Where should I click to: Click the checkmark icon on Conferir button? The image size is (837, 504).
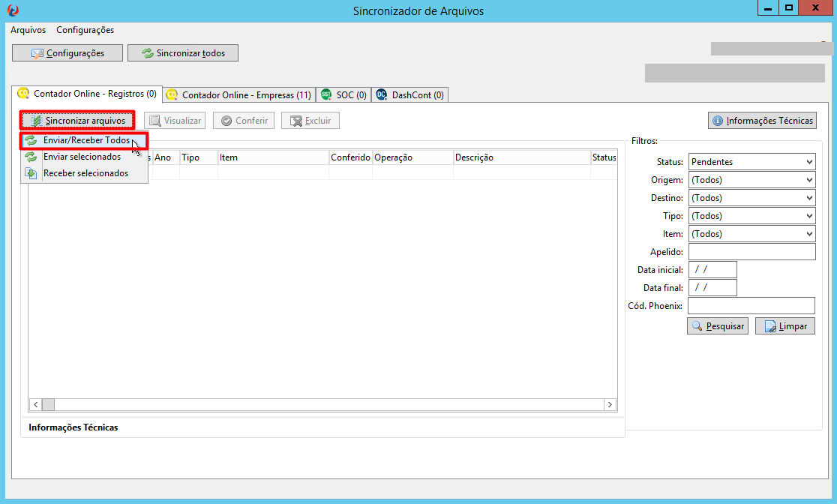(226, 121)
